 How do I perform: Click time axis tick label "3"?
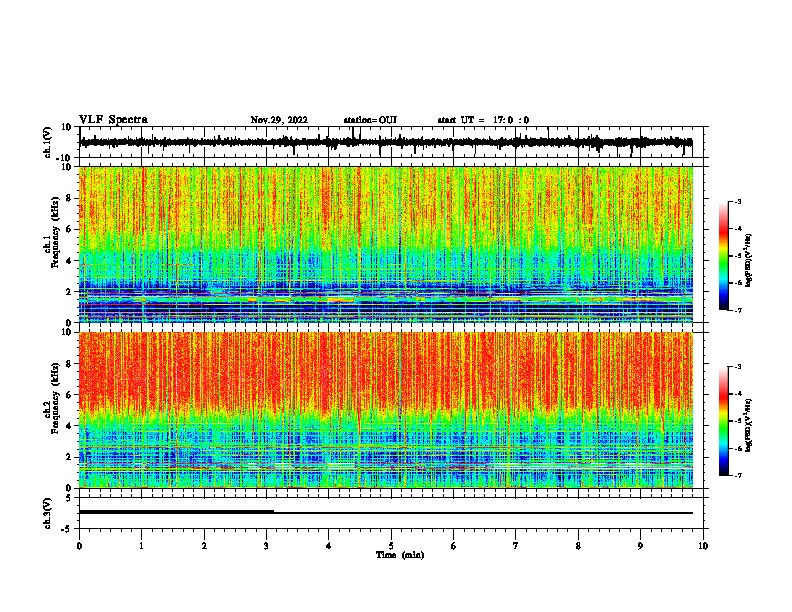click(x=266, y=546)
